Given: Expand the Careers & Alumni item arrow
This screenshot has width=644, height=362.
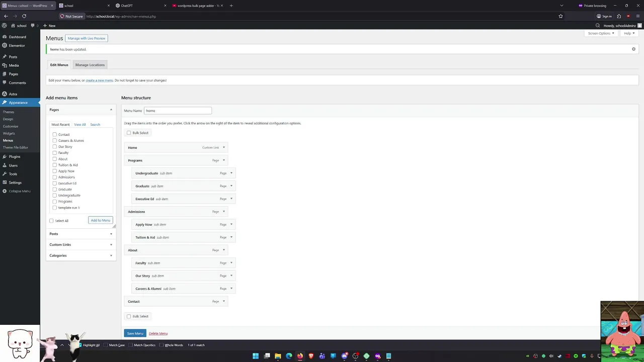Looking at the screenshot, I should click(x=231, y=289).
